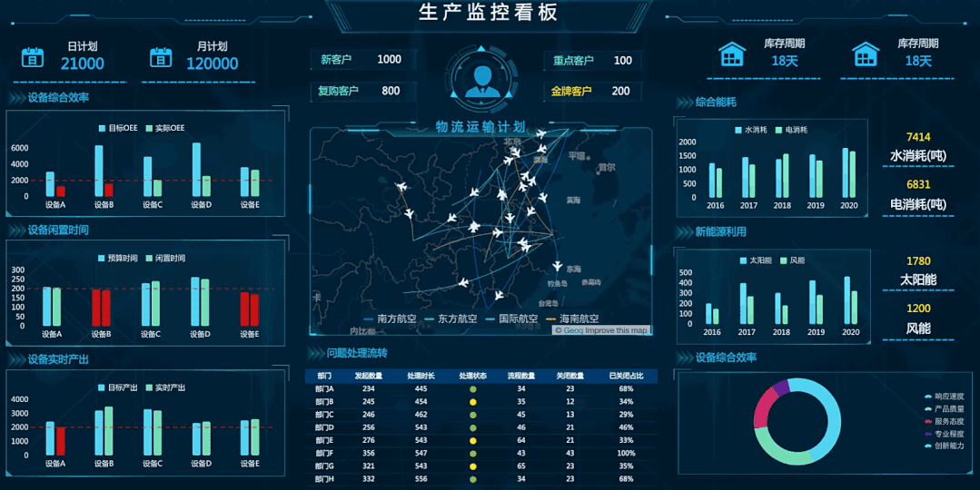
Task: Open the Geoq map attribution link
Action: click(x=573, y=330)
